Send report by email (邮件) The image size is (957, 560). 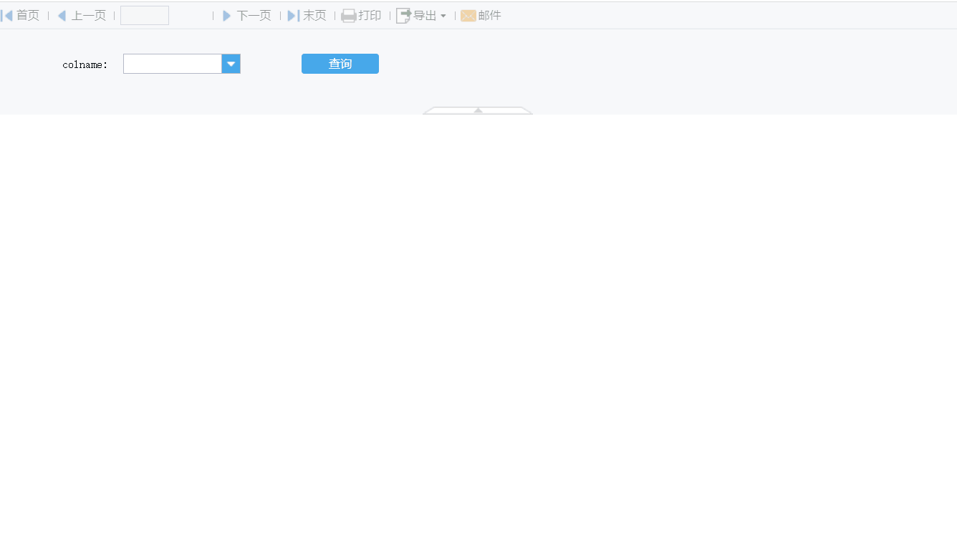point(481,16)
